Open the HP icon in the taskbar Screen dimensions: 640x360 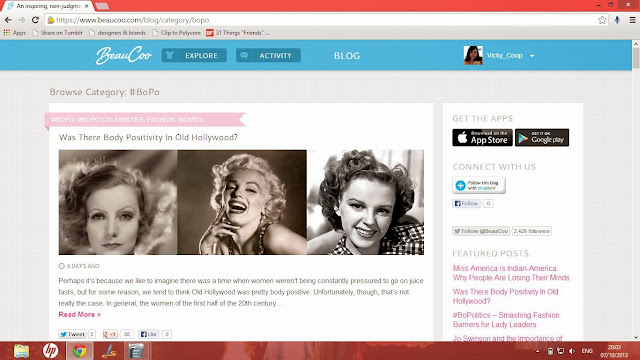(x=50, y=351)
